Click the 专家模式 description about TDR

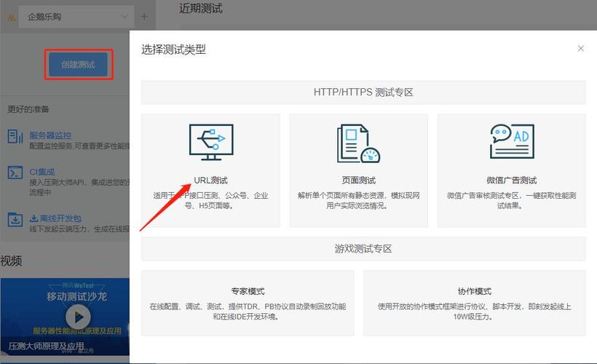click(248, 312)
